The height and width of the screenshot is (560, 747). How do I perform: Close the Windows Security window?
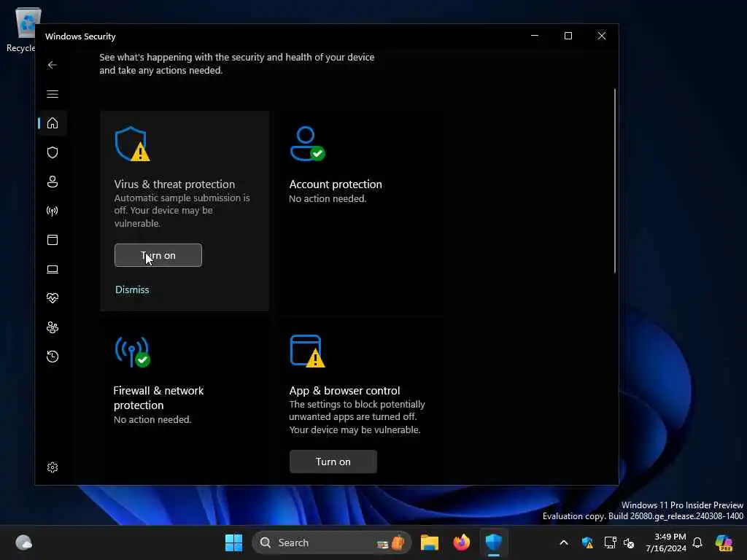click(602, 36)
